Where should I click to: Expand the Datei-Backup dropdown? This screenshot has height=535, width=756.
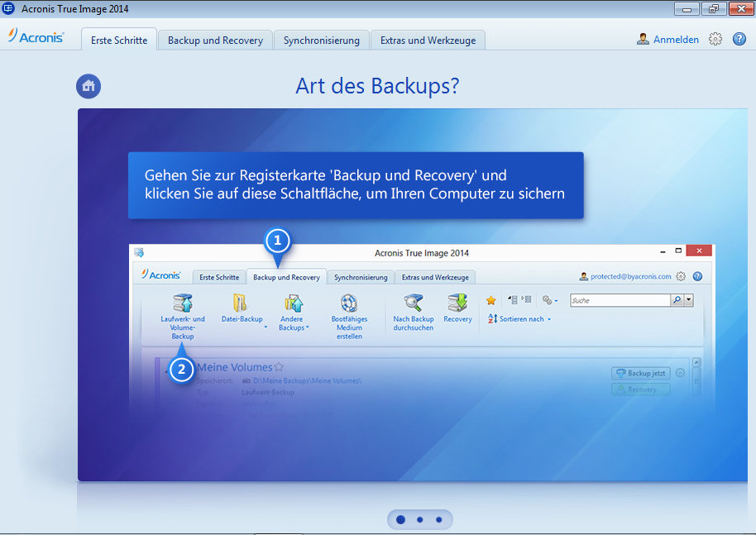(266, 327)
